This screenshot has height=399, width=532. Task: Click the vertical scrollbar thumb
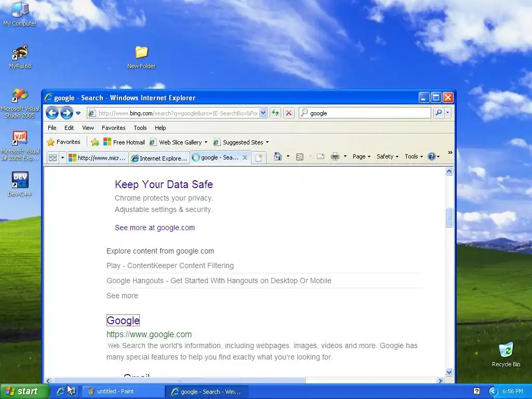[449, 217]
